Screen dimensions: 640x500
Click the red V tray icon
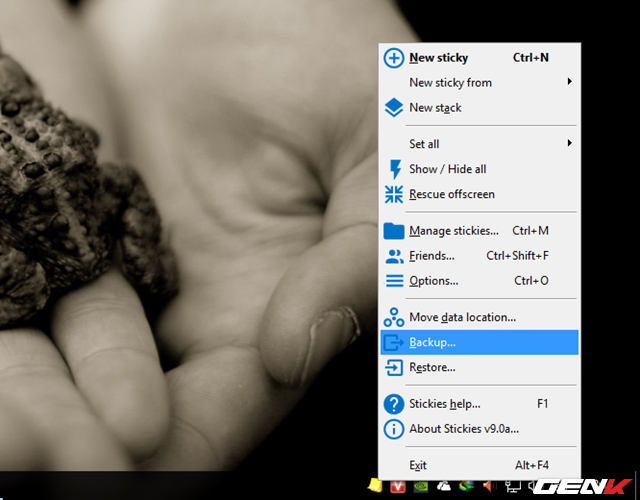(398, 487)
